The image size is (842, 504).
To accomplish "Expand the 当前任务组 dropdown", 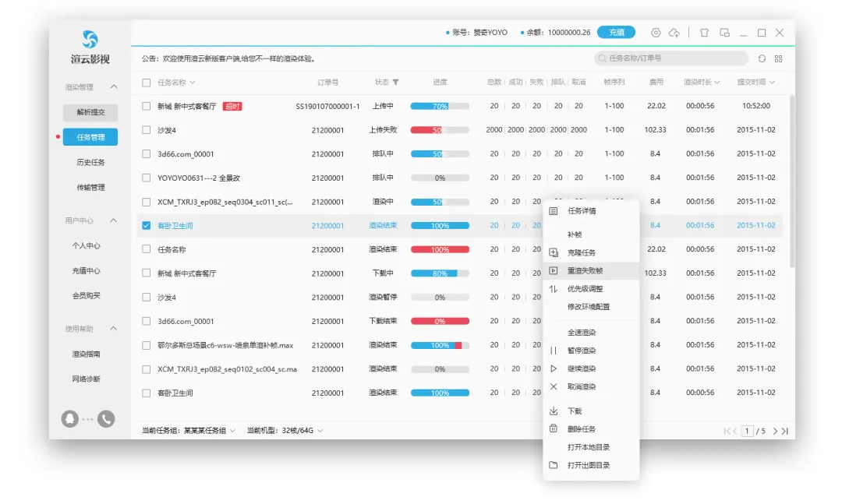I will 232,431.
